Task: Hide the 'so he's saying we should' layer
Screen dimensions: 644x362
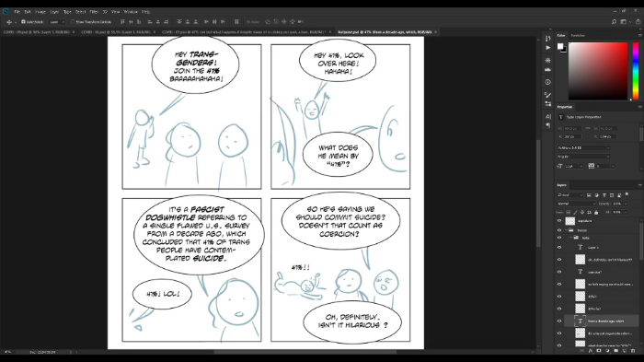Action: pos(559,285)
